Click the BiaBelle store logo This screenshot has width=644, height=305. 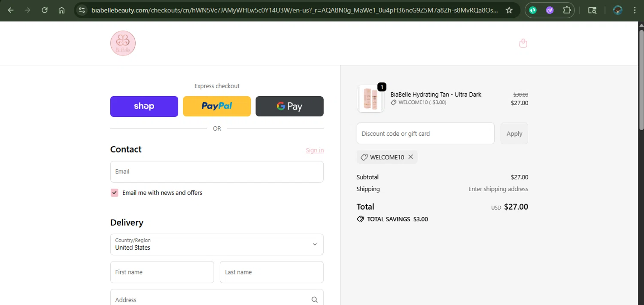pyautogui.click(x=123, y=43)
